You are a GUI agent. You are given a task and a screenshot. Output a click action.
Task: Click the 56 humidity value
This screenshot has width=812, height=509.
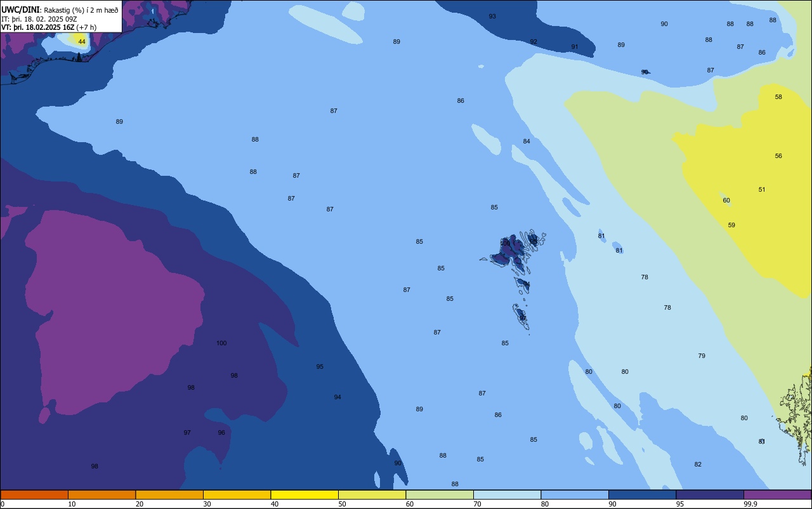click(x=778, y=155)
